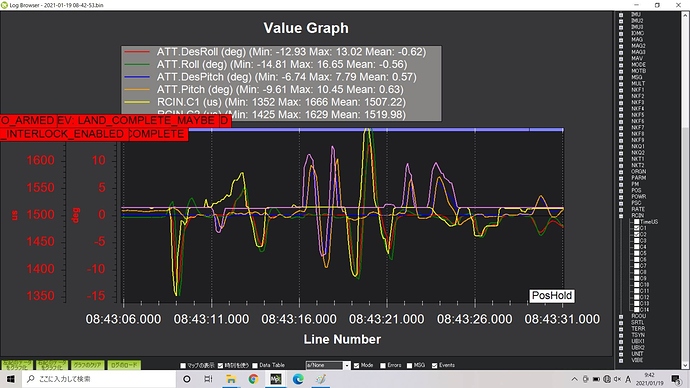Viewport: 690px width, 388px height.
Task: Click the グラフのクリア button
Action: pyautogui.click(x=88, y=365)
